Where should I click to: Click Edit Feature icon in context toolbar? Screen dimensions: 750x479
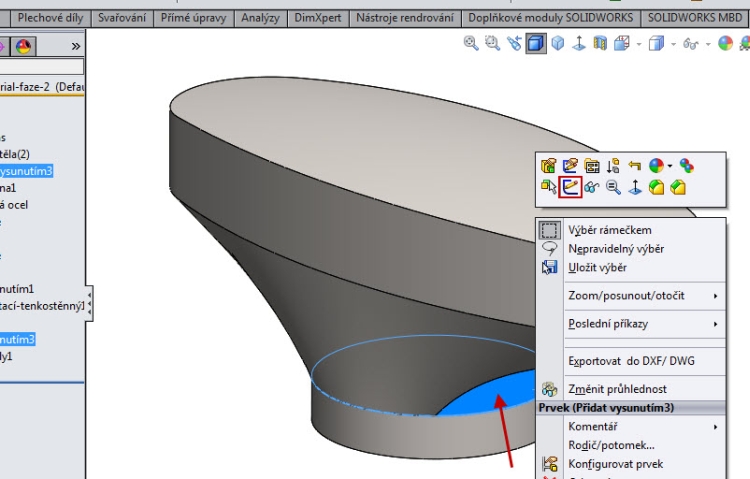(549, 166)
